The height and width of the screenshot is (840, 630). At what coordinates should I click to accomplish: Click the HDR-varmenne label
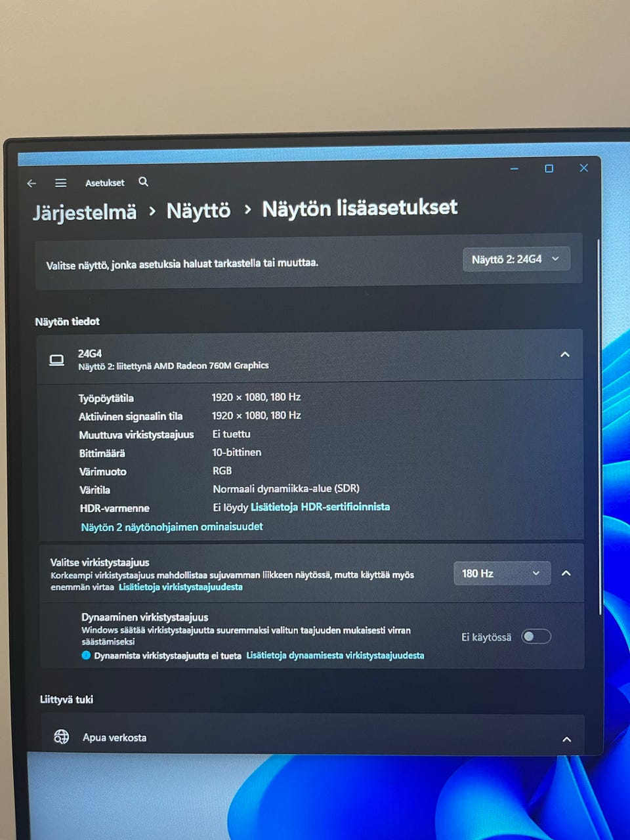pyautogui.click(x=115, y=508)
